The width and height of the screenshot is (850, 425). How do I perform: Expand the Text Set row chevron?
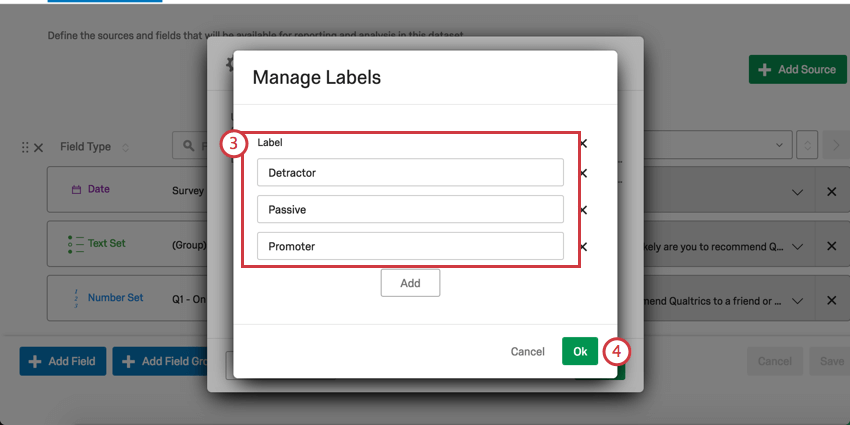click(797, 246)
